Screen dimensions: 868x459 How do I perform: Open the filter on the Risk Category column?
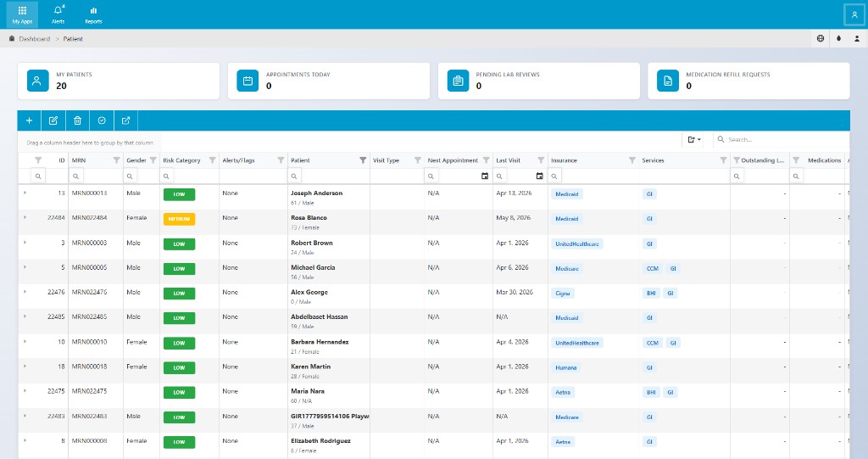click(212, 160)
